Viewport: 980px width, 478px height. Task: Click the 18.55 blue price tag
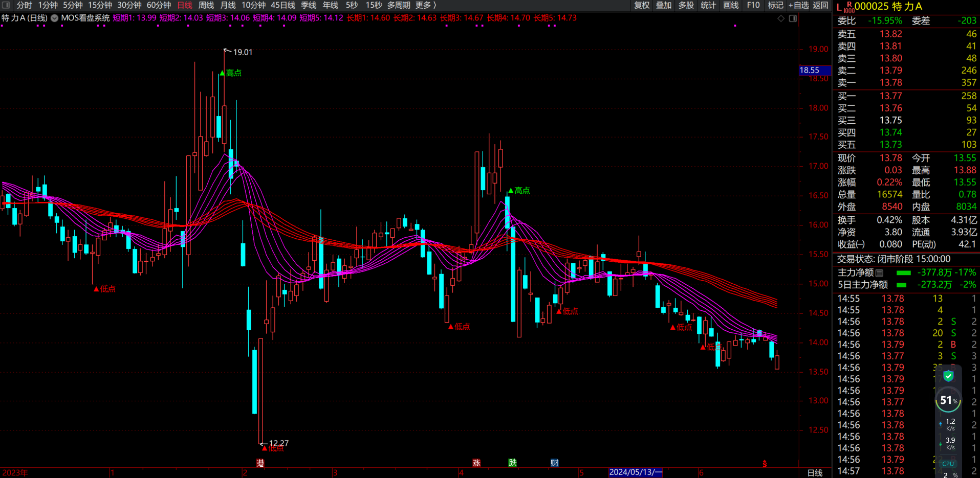point(815,70)
